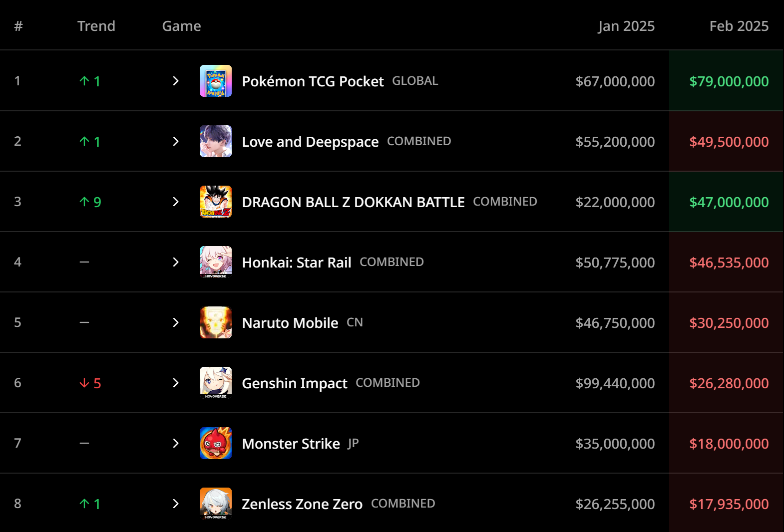Select the Honkai: Star Rail icon
Viewport: 784px width, 532px height.
pyautogui.click(x=216, y=262)
